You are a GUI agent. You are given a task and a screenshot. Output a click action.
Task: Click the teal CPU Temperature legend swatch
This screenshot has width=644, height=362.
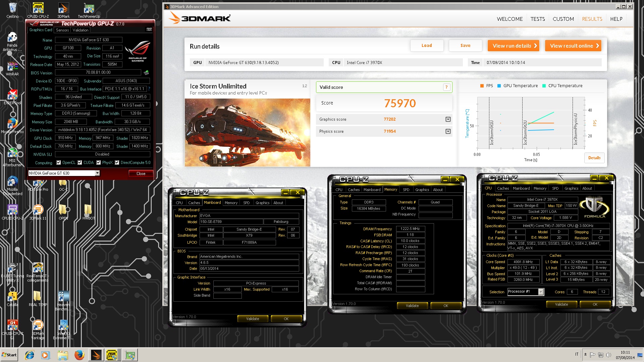coord(544,86)
